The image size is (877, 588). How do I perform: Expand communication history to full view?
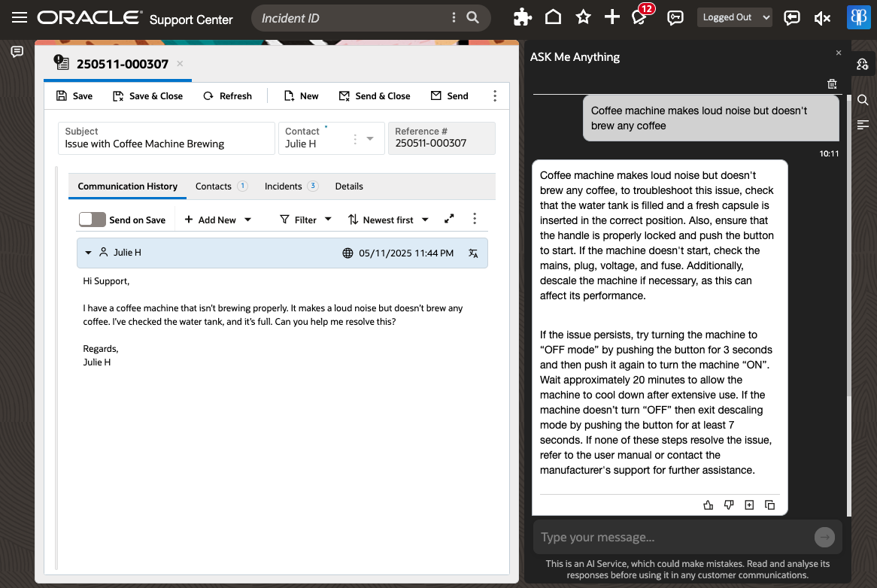tap(449, 219)
